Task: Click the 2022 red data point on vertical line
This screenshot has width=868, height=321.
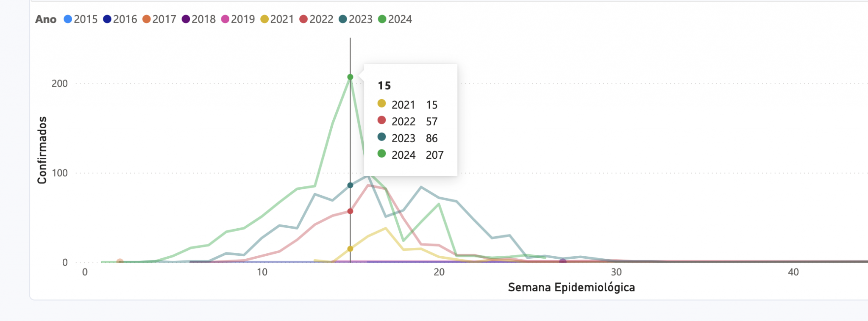Action: 350,211
